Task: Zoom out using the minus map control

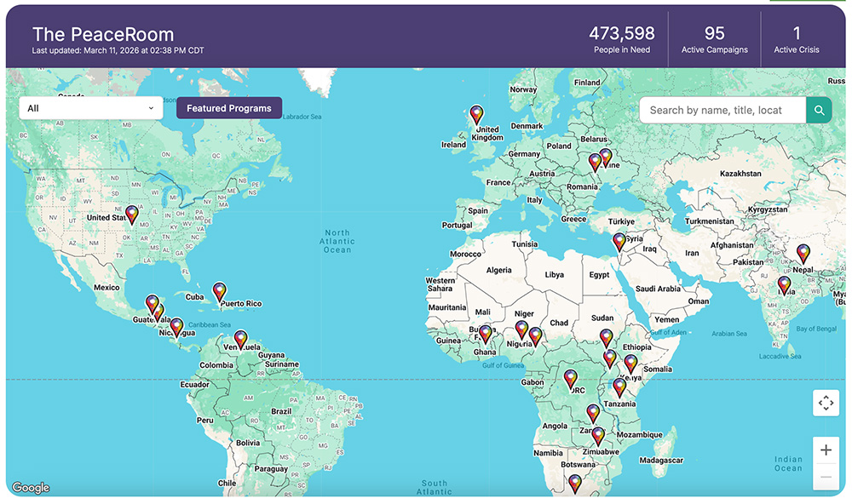Action: click(825, 477)
